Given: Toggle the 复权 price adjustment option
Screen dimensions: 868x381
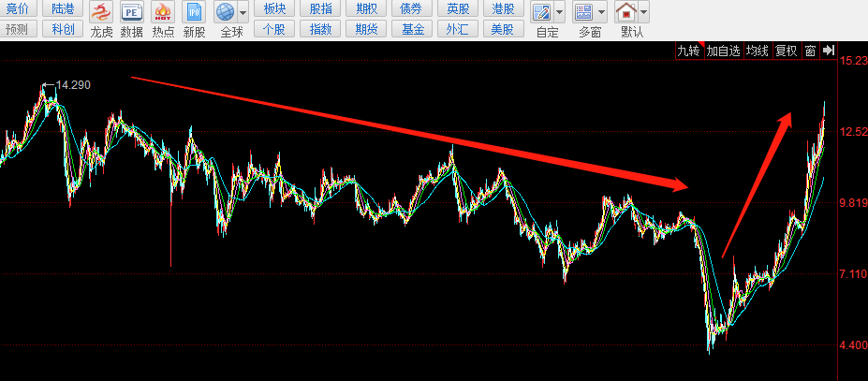Looking at the screenshot, I should pos(787,51).
